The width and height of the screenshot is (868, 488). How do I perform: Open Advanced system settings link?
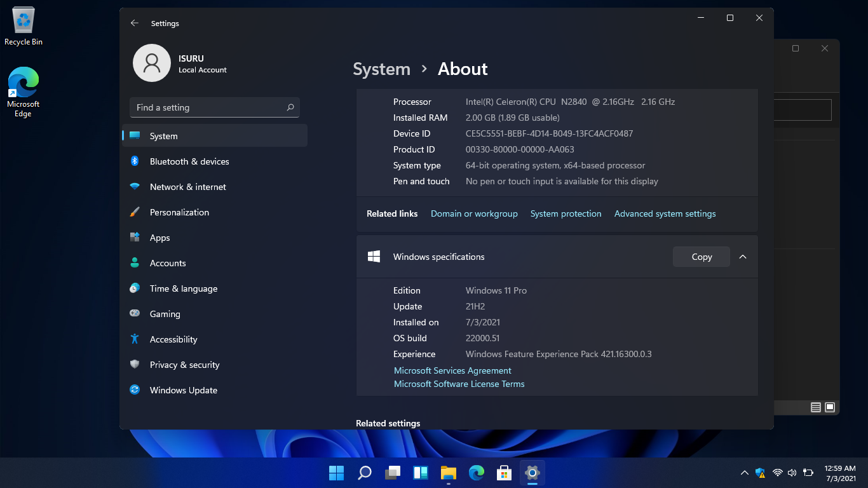665,213
